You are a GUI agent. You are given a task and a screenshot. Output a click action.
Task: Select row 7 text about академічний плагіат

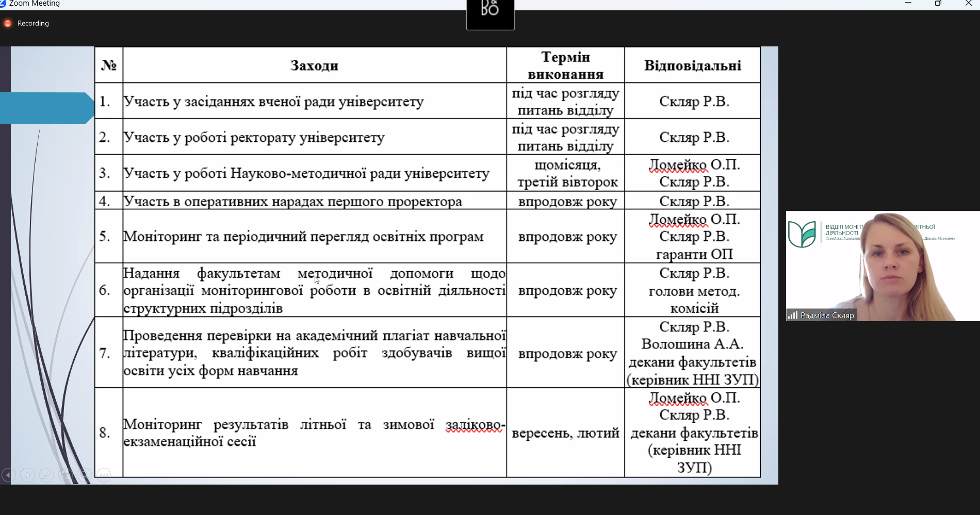point(315,353)
